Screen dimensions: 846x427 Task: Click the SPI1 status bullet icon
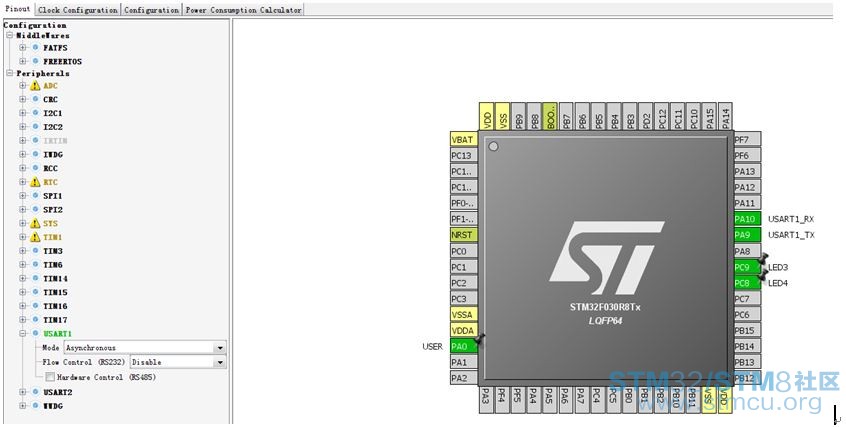[x=36, y=195]
